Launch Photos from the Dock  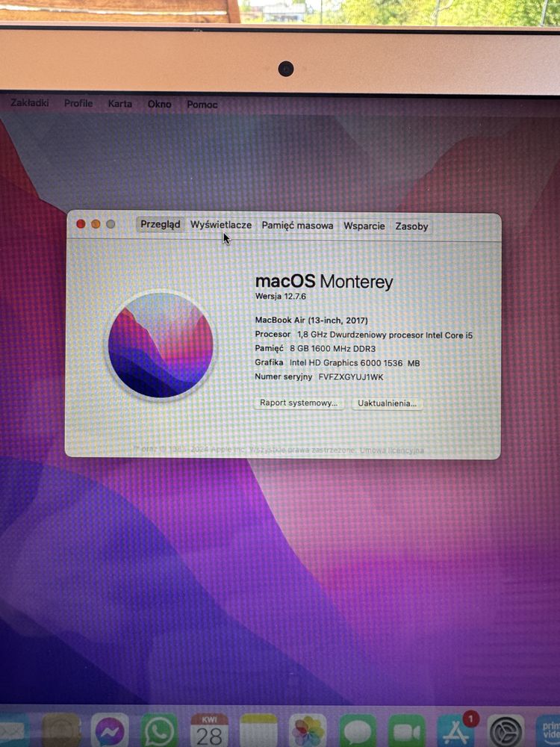click(308, 731)
